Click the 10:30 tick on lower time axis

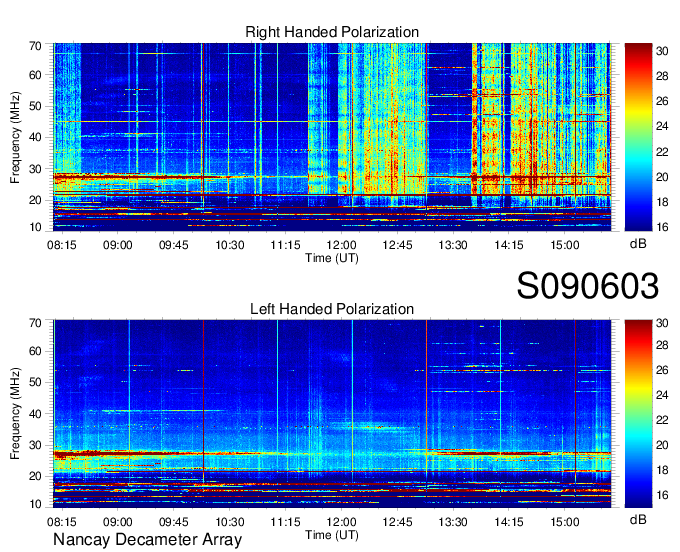pos(230,522)
